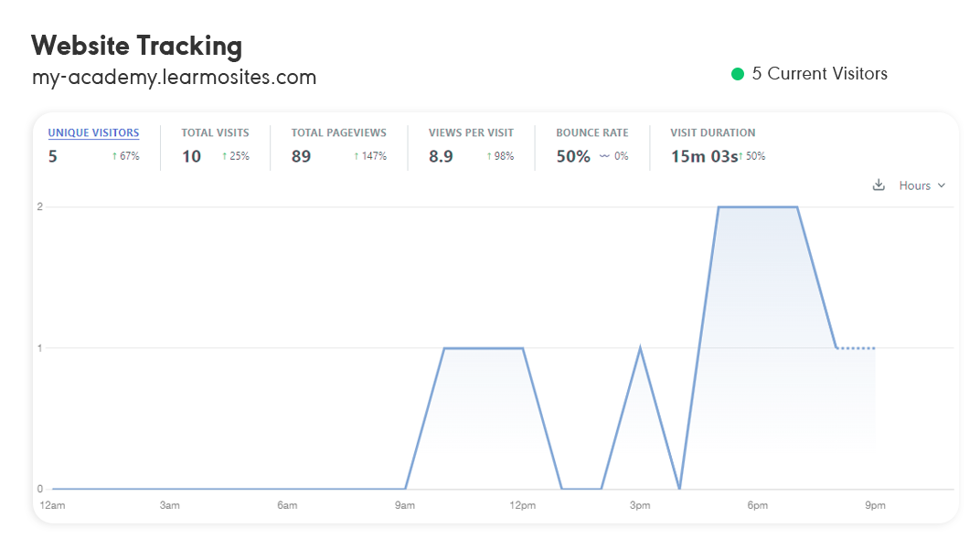Click the Bounce Rate no-change trend icon
980x559 pixels.
click(x=604, y=156)
